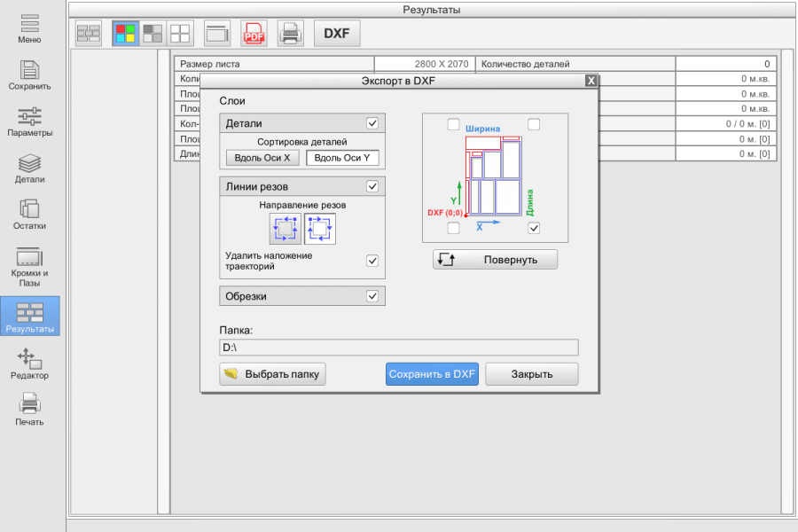Click the Обрезки layer header
Viewport: 798px width, 532px height.
tap(302, 296)
